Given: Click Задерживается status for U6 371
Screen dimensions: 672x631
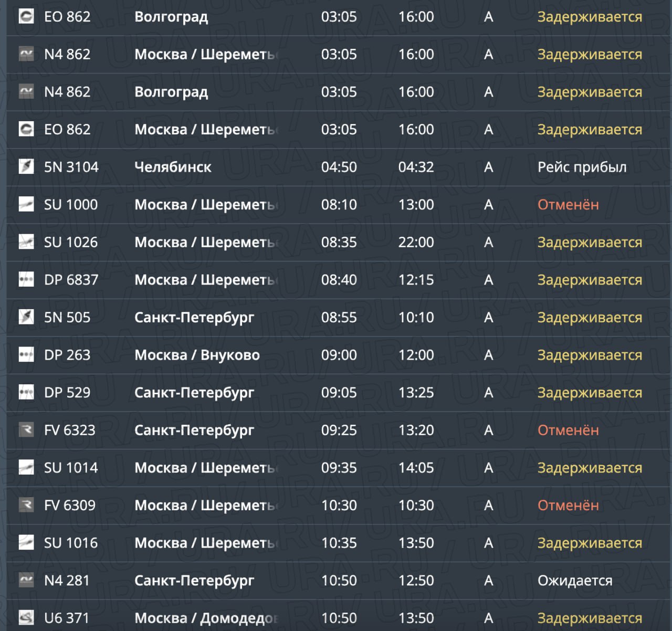Looking at the screenshot, I should (x=590, y=618).
